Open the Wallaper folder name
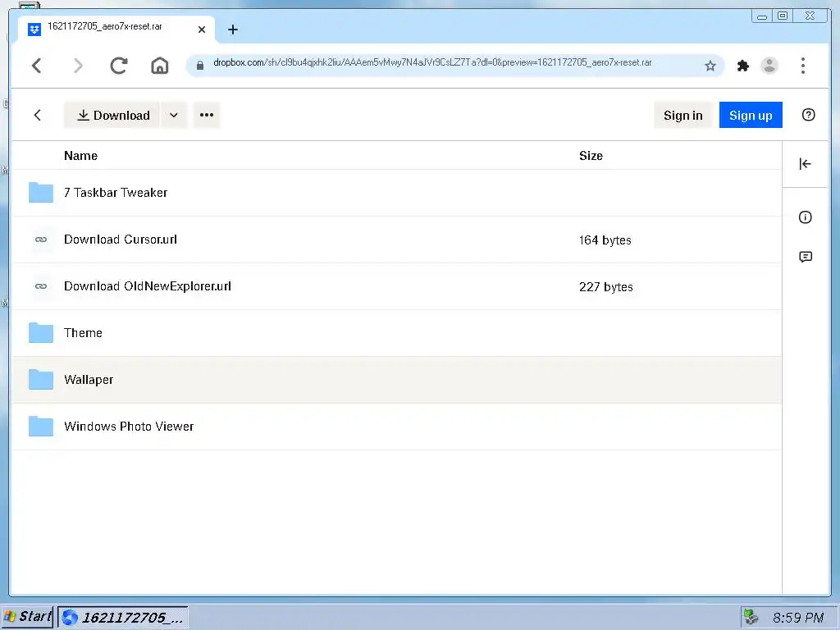840x630 pixels. point(89,380)
